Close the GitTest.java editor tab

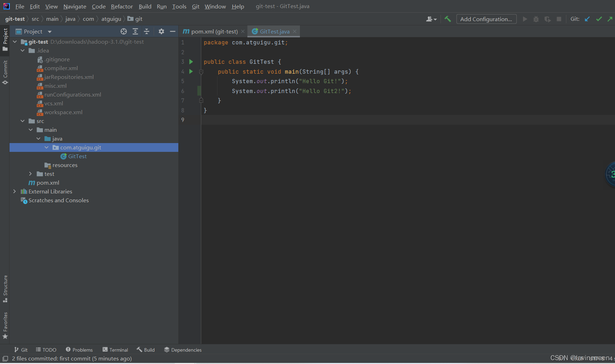coord(295,31)
